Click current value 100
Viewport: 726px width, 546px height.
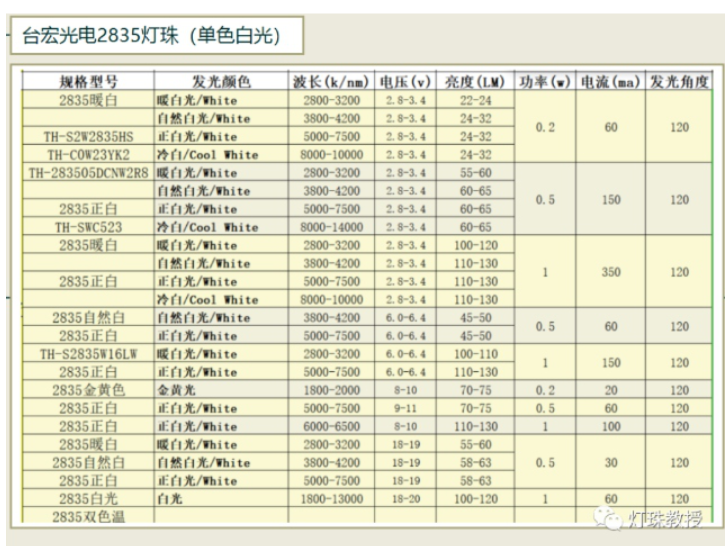[x=611, y=427]
